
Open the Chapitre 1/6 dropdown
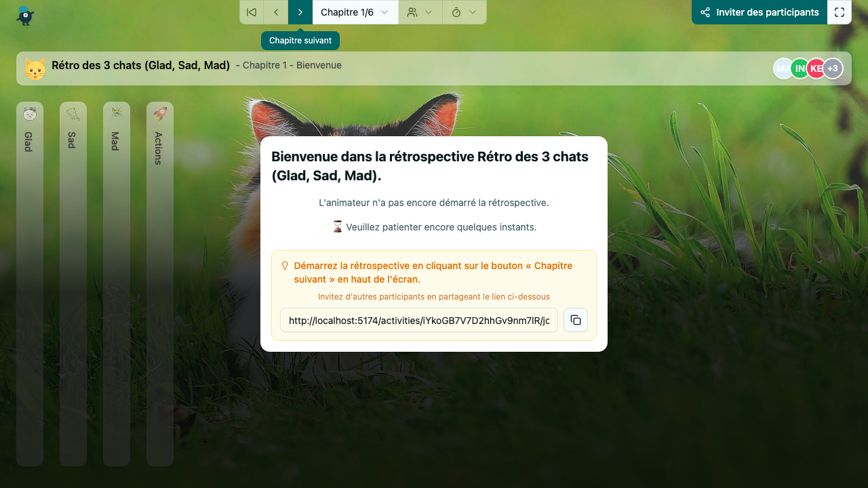[355, 12]
